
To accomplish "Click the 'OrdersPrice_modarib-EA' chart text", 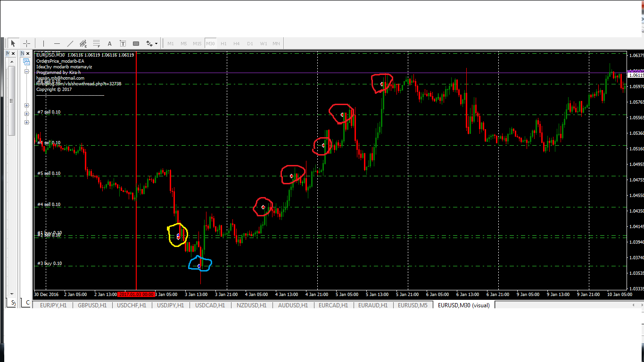I will pyautogui.click(x=60, y=61).
